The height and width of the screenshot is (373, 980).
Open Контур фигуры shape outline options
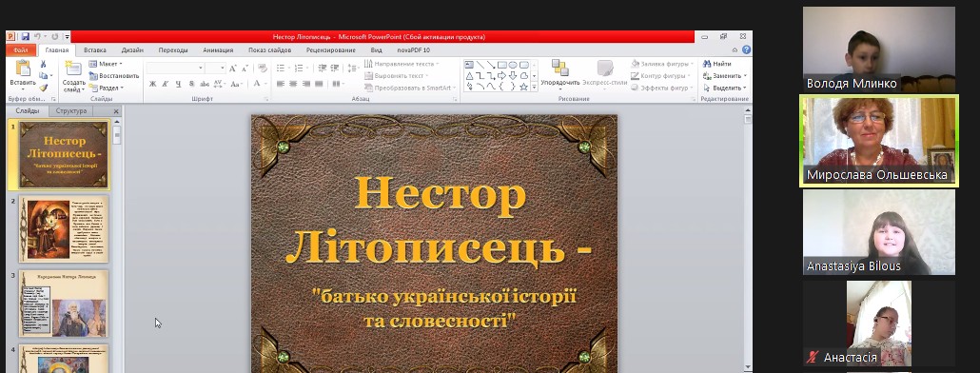pyautogui.click(x=661, y=75)
